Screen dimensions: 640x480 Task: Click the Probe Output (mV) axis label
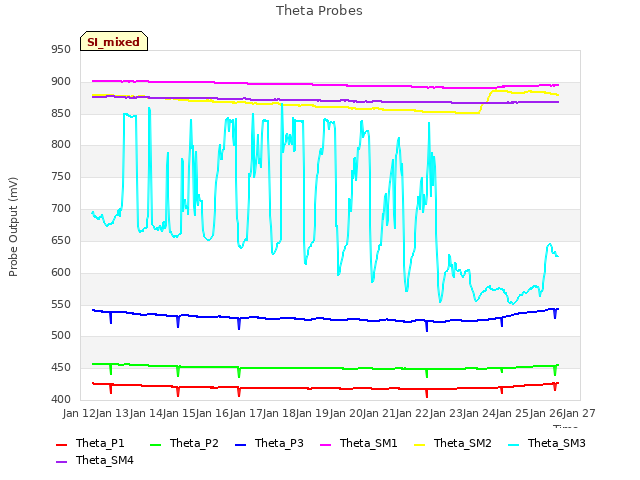click(x=13, y=227)
